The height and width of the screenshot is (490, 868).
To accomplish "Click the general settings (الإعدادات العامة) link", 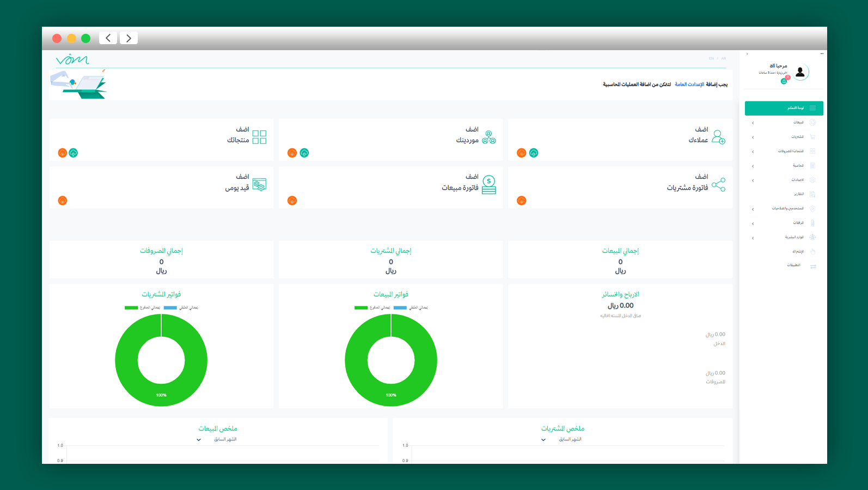I will pyautogui.click(x=689, y=84).
